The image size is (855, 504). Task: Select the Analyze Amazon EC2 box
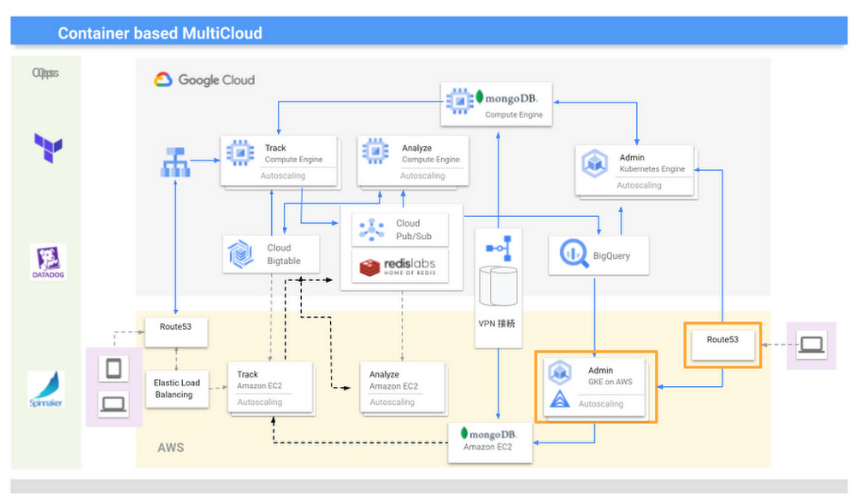(403, 387)
